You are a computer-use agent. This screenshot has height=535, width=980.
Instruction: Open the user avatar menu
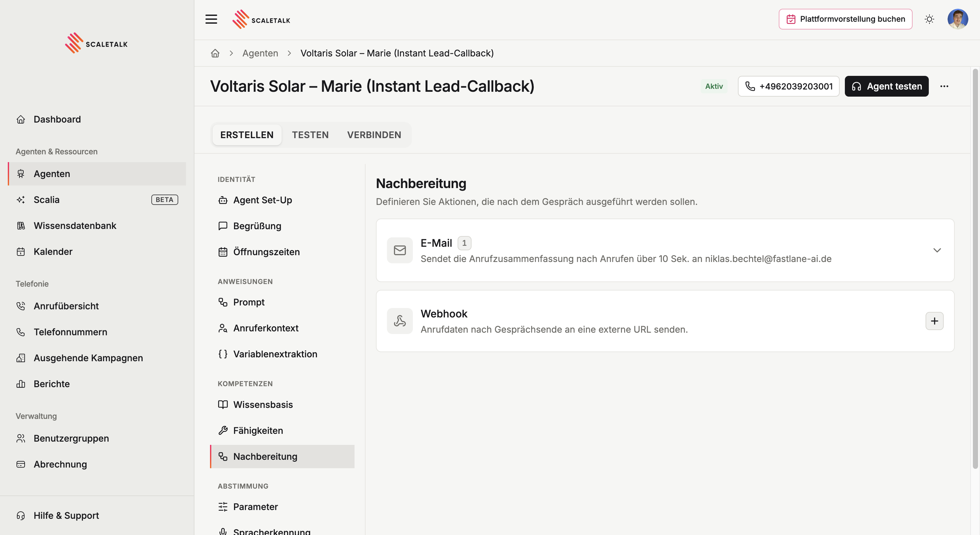[x=958, y=19]
